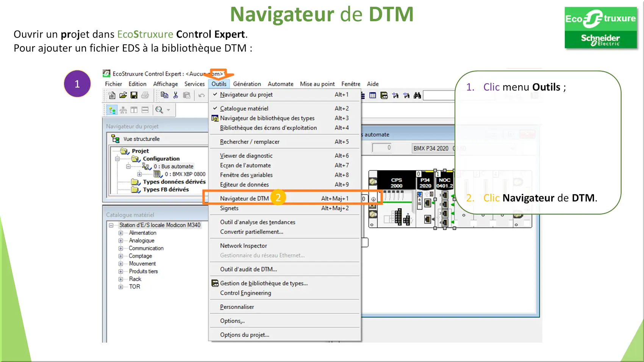The width and height of the screenshot is (644, 362).
Task: Open the Fichier menu
Action: coord(113,84)
